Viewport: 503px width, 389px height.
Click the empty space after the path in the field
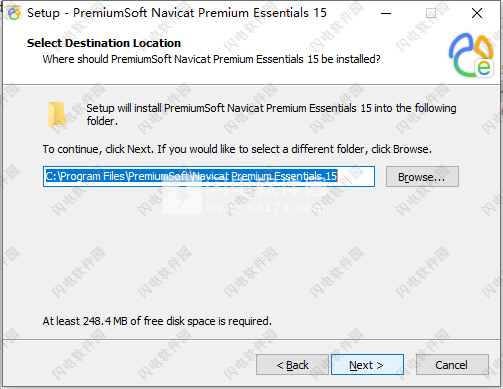pos(355,176)
